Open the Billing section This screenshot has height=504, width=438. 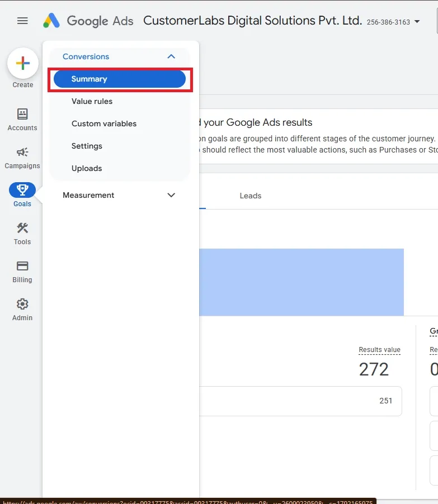[x=22, y=272]
